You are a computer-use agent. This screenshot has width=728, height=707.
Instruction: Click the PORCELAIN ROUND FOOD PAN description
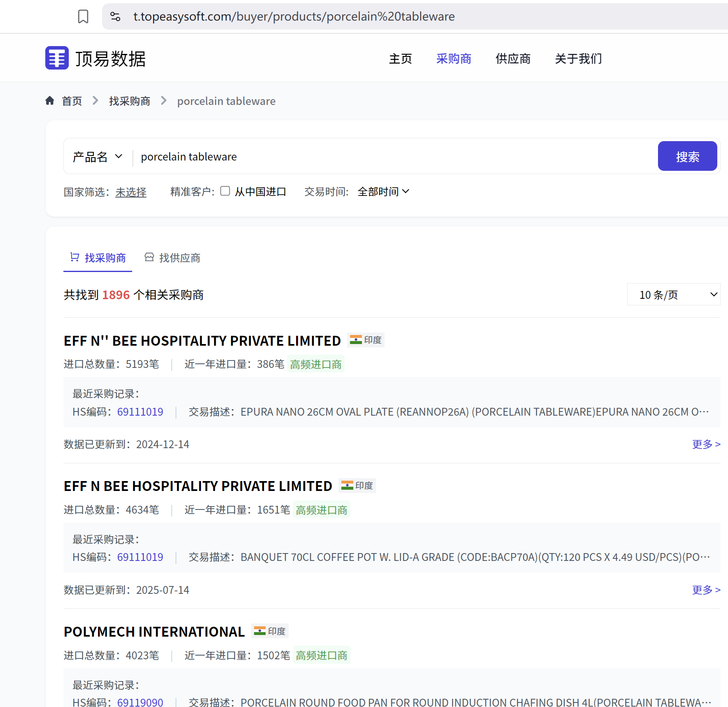pyautogui.click(x=476, y=702)
